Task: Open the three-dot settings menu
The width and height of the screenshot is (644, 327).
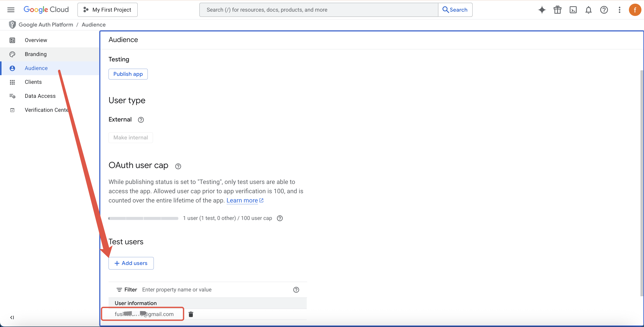Action: click(619, 10)
